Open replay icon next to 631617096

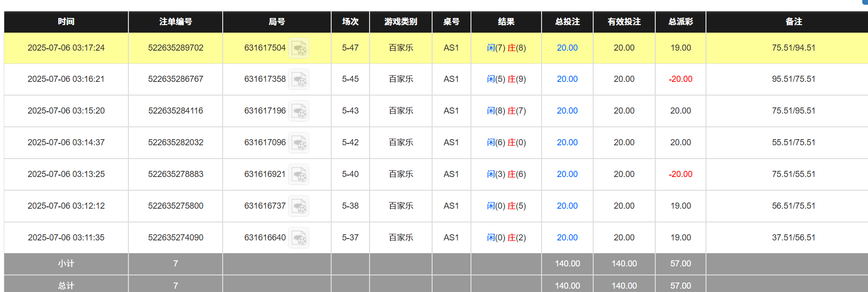299,143
